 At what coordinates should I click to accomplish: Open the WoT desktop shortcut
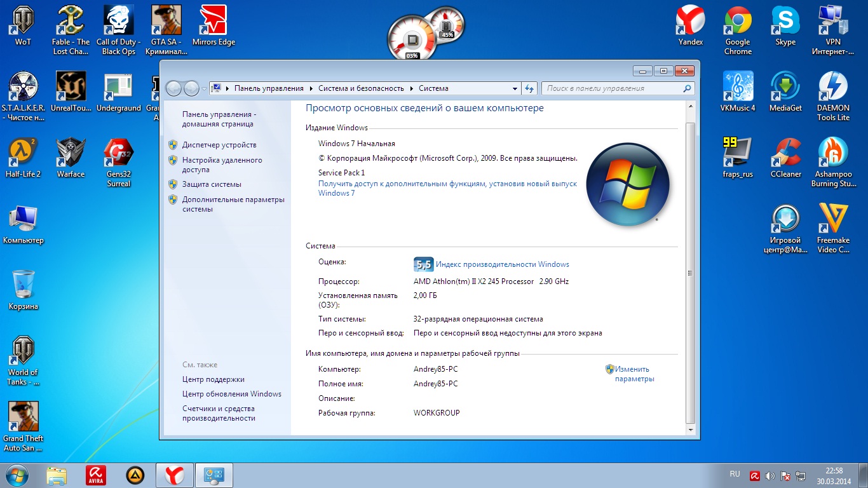point(23,27)
